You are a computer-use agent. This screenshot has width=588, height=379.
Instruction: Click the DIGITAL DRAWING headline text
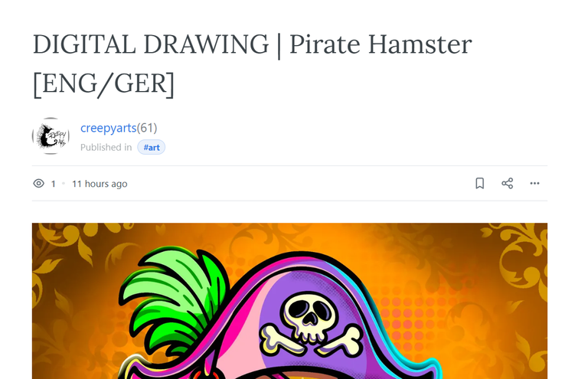151,44
